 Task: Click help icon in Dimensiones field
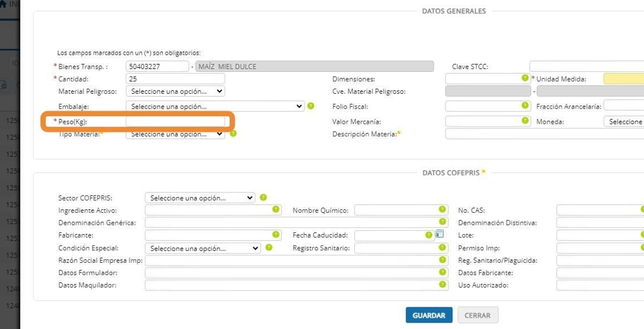tap(524, 78)
